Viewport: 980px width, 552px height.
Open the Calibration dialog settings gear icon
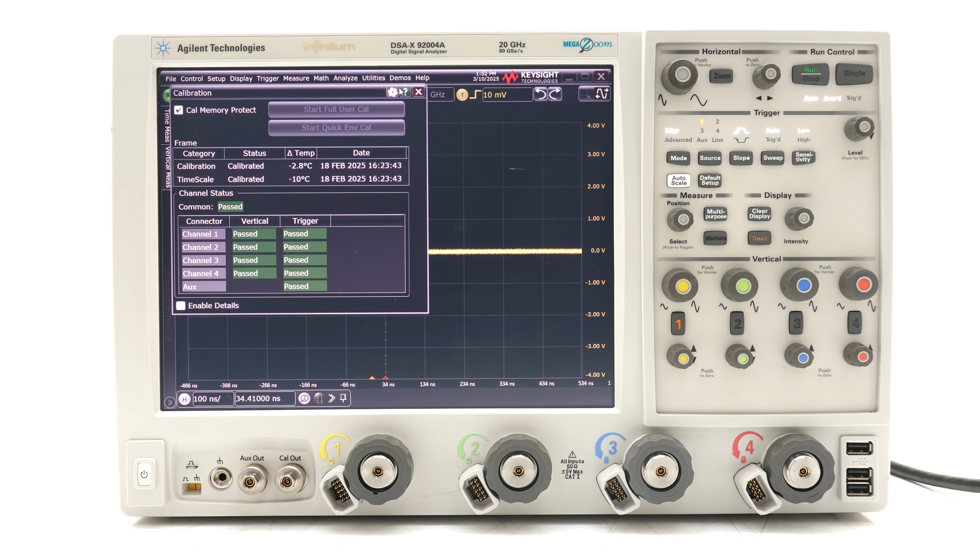pyautogui.click(x=392, y=92)
